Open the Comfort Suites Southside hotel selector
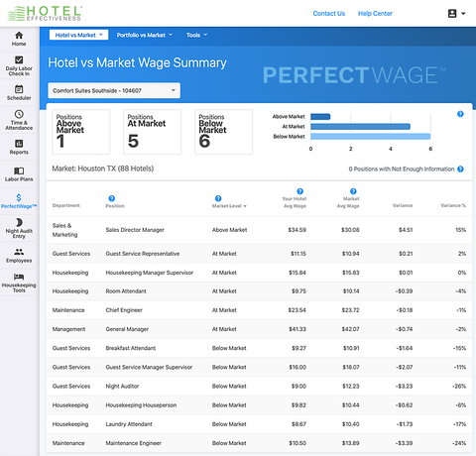 (x=114, y=90)
